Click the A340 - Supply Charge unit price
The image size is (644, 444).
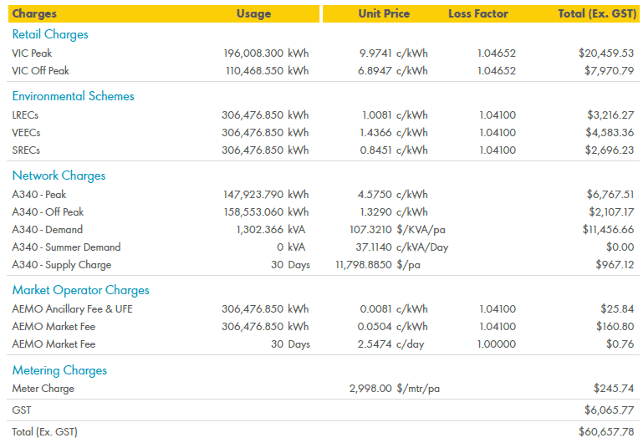[378, 265]
